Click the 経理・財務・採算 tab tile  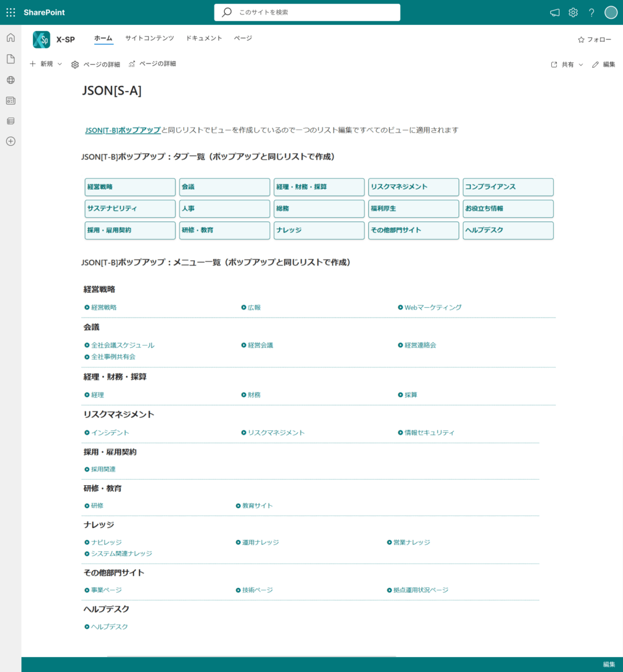319,187
